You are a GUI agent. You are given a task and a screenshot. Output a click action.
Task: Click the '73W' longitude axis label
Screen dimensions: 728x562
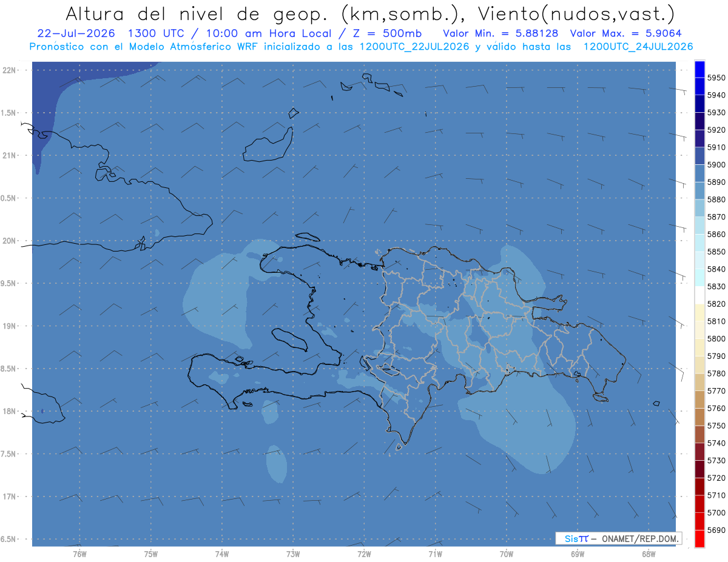click(x=293, y=554)
